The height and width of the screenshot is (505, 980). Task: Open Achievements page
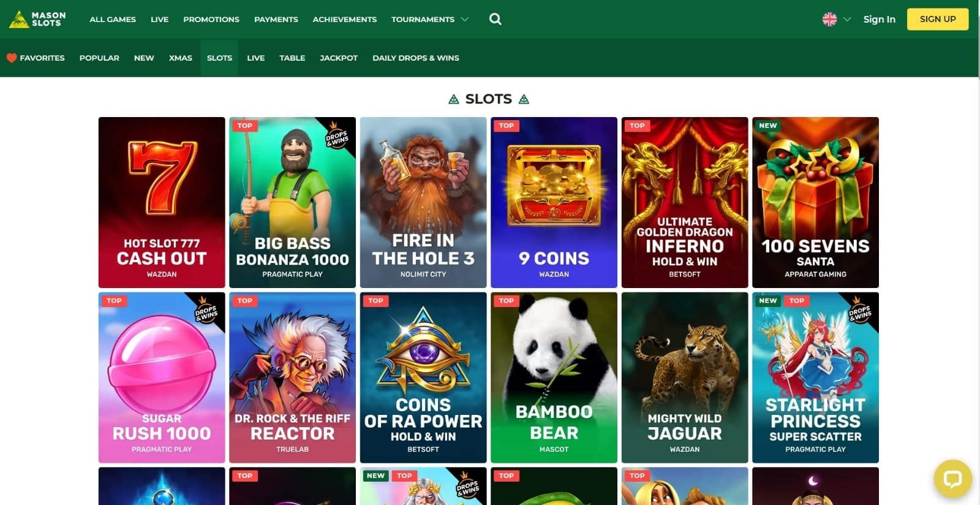pos(345,19)
